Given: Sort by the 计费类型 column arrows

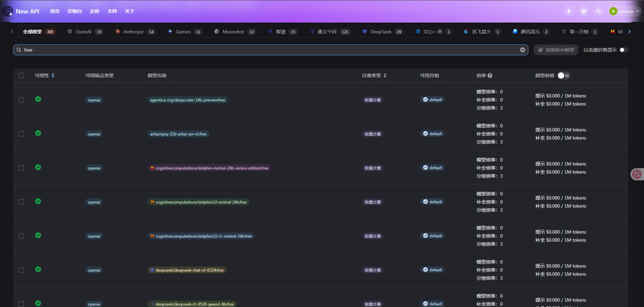Looking at the screenshot, I should click(x=385, y=75).
